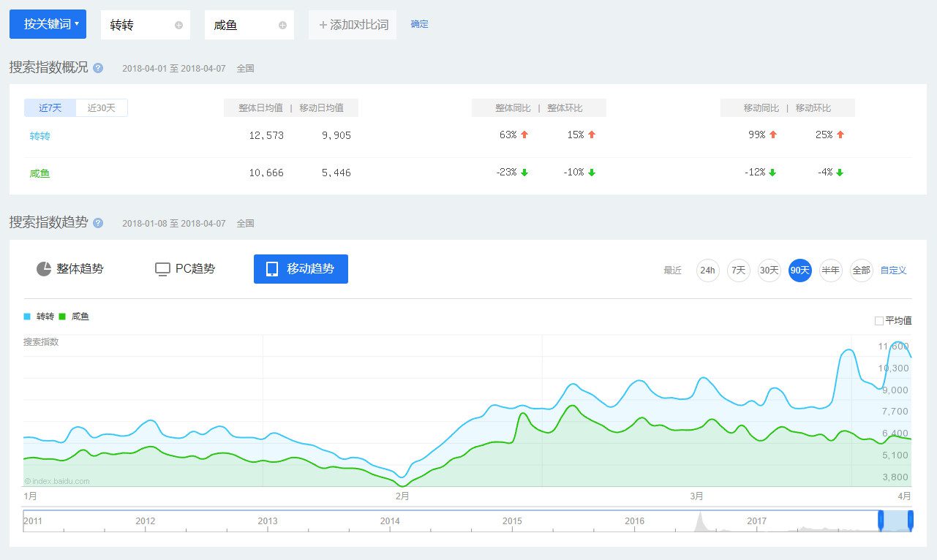Select the 移动趋势 tab

301,269
